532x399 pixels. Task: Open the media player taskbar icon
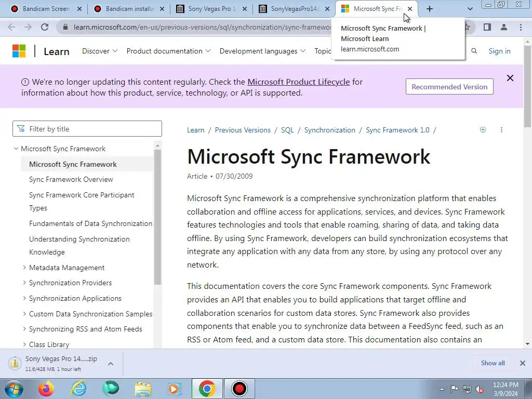tap(175, 389)
